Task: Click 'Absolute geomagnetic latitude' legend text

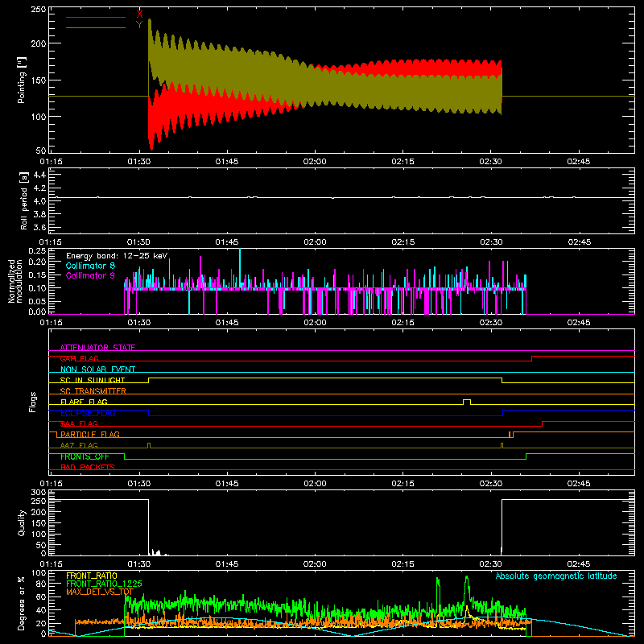Action: click(x=556, y=576)
